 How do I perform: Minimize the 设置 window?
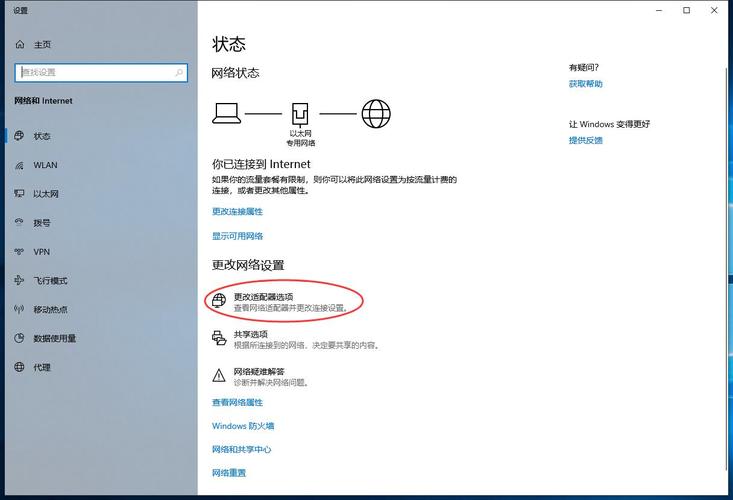click(x=659, y=10)
